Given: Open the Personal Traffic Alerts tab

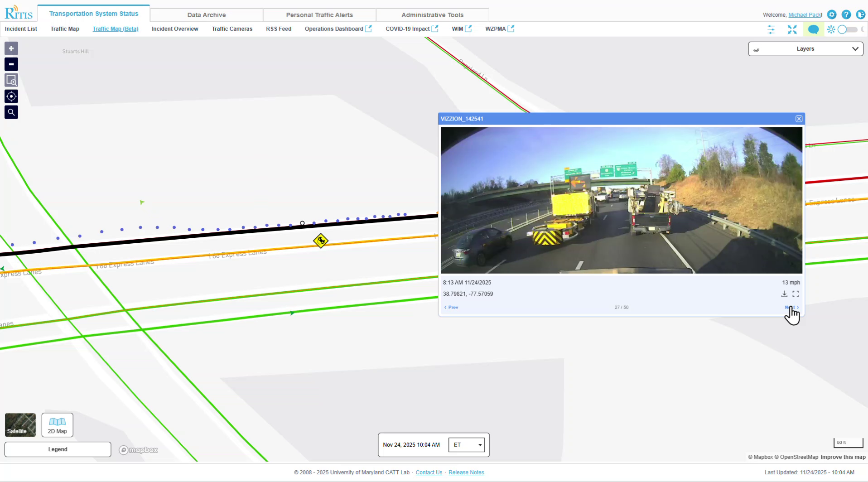Looking at the screenshot, I should coord(319,15).
